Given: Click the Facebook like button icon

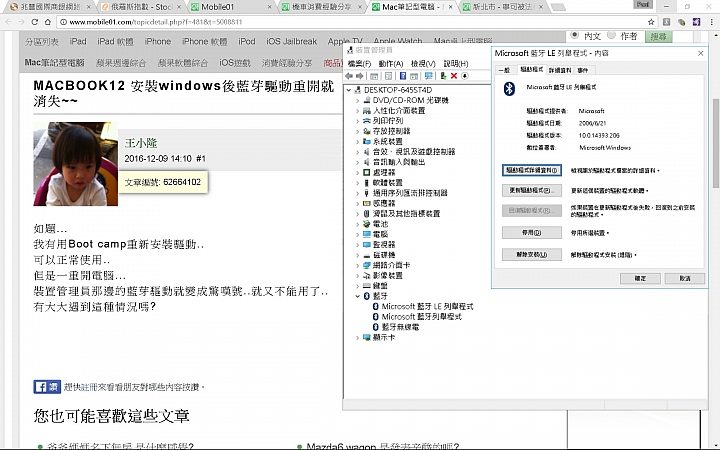Looking at the screenshot, I should coord(47,387).
